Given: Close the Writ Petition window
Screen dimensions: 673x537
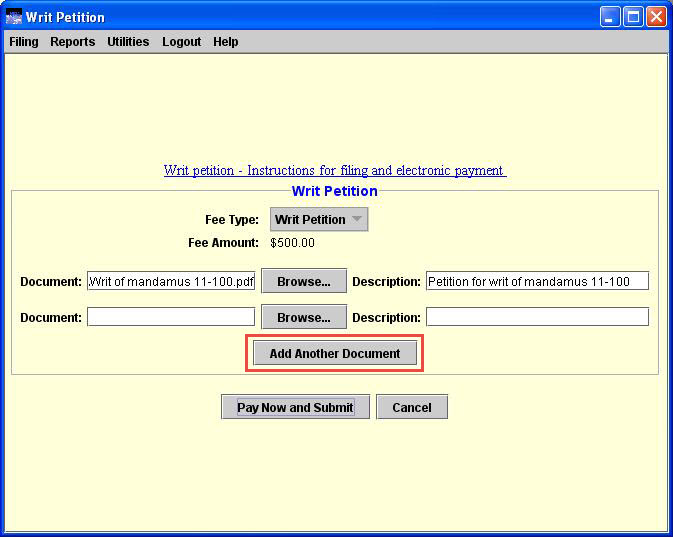Looking at the screenshot, I should click(x=657, y=17).
